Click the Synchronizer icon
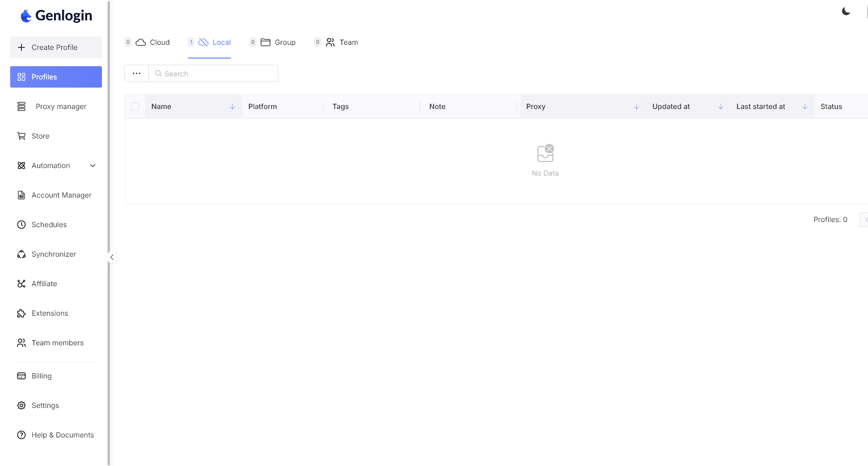The width and height of the screenshot is (868, 466). click(x=21, y=254)
